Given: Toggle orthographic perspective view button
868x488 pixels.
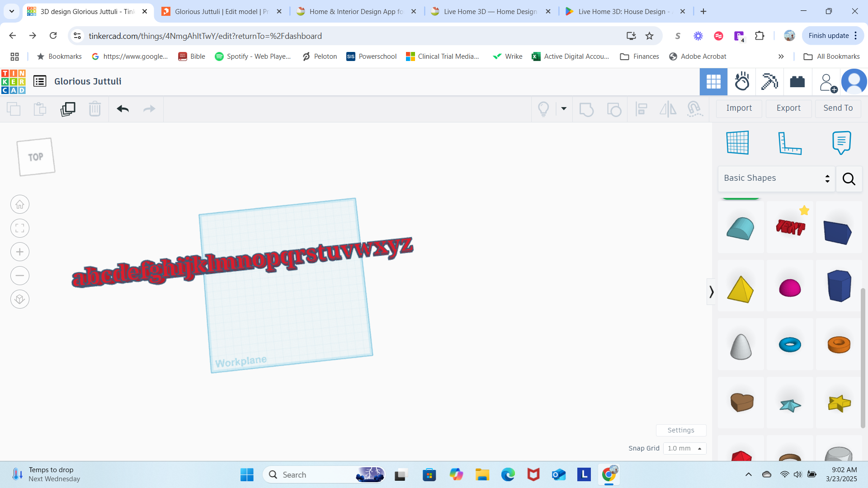Looking at the screenshot, I should tap(20, 299).
